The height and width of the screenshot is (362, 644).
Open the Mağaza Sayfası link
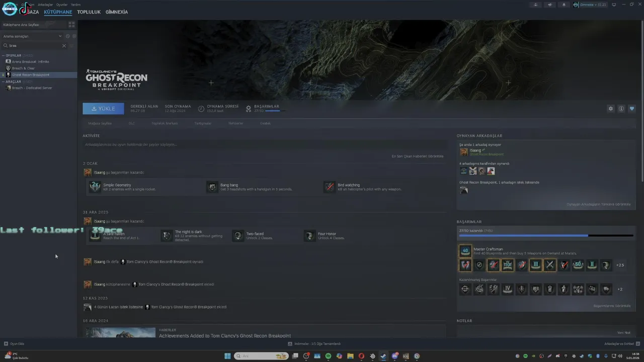point(100,123)
